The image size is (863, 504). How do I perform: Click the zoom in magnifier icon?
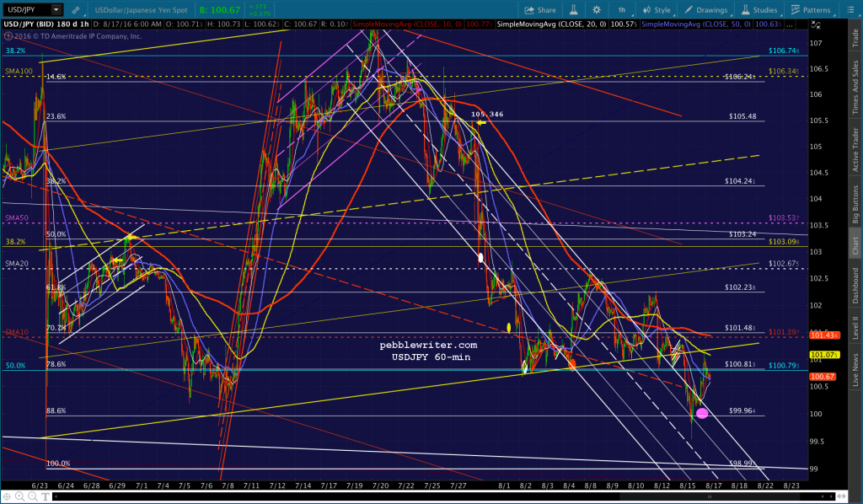(x=20, y=496)
